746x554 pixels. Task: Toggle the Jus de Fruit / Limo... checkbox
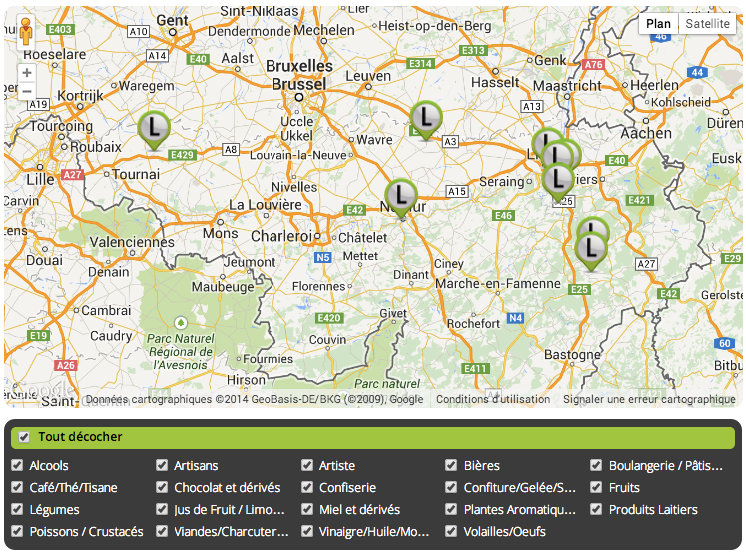(162, 509)
